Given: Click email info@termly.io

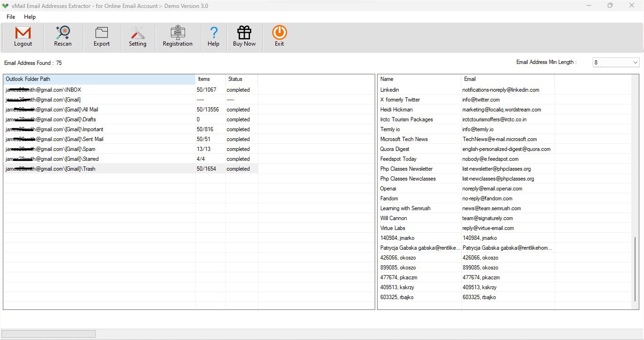Looking at the screenshot, I should [478, 129].
